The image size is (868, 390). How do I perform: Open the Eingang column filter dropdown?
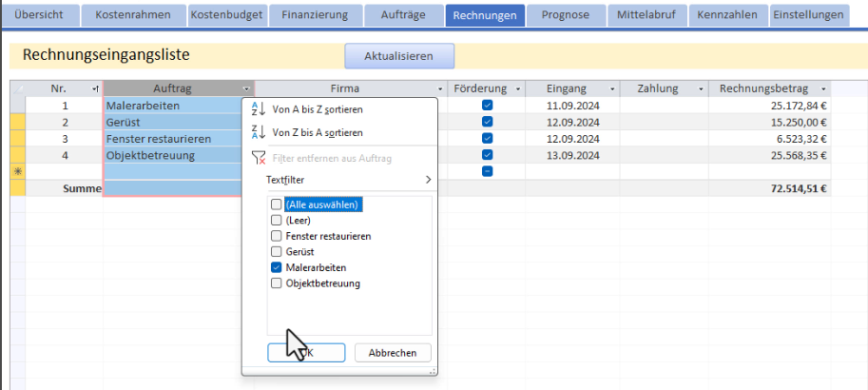point(612,88)
